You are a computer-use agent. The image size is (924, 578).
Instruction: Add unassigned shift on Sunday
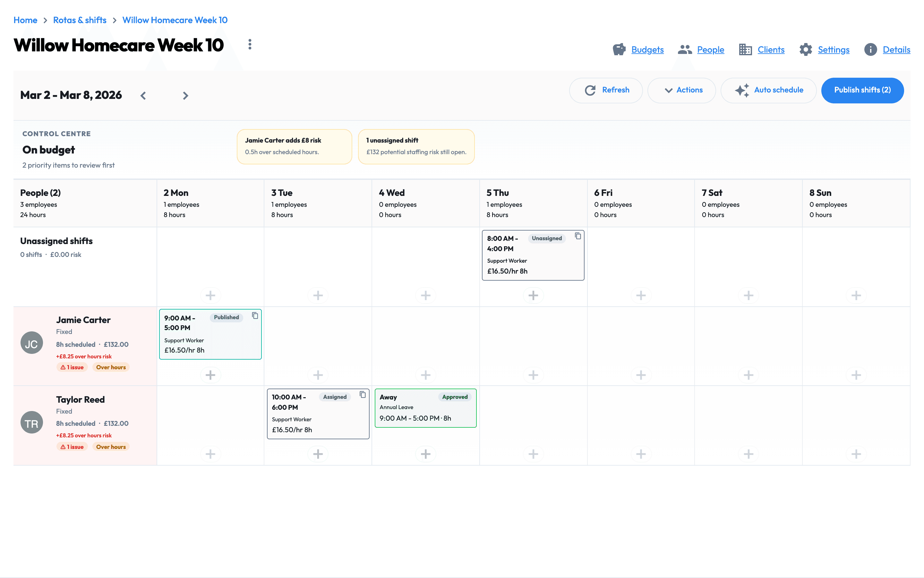[x=856, y=295]
